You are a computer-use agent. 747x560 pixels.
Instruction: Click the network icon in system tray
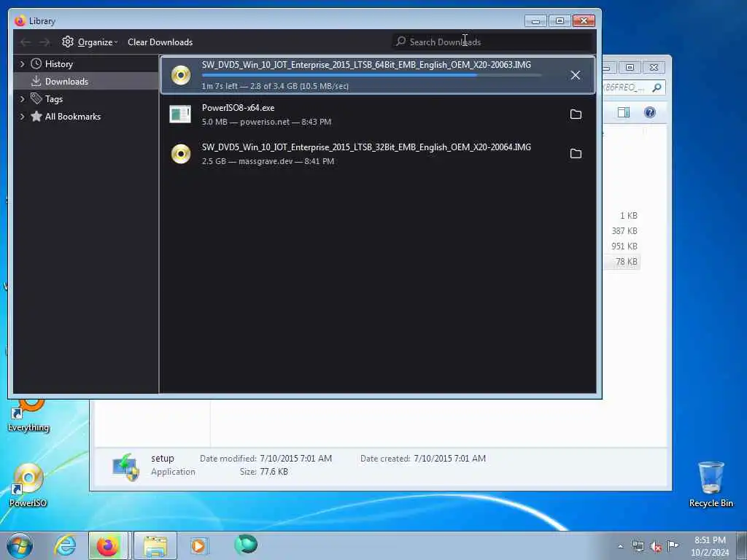click(638, 546)
